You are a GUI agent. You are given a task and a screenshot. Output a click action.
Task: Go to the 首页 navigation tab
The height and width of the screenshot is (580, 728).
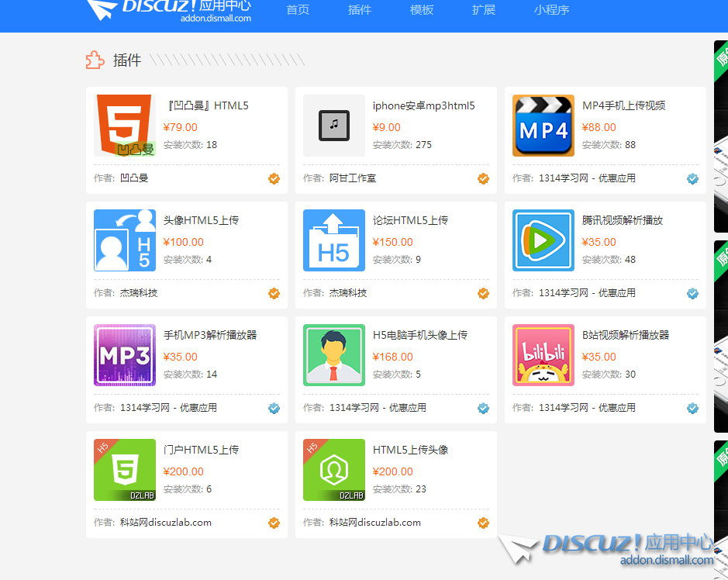[x=298, y=10]
